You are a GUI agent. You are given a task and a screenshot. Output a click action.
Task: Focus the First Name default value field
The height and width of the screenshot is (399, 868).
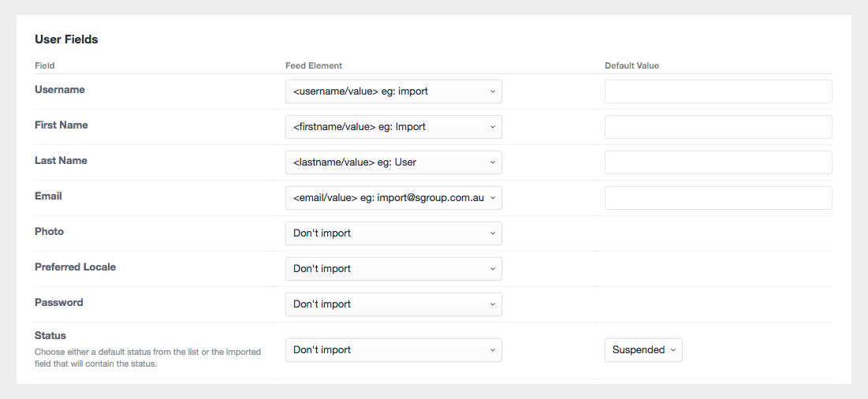click(x=718, y=127)
